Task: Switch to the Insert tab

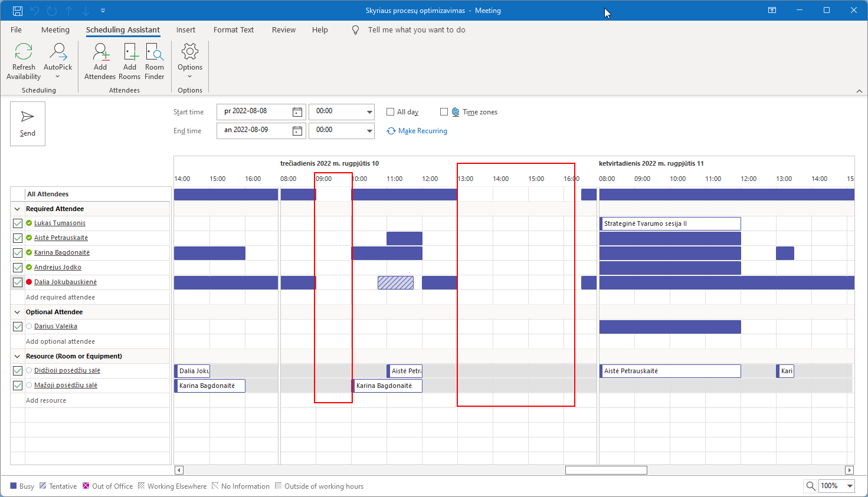Action: coord(185,30)
